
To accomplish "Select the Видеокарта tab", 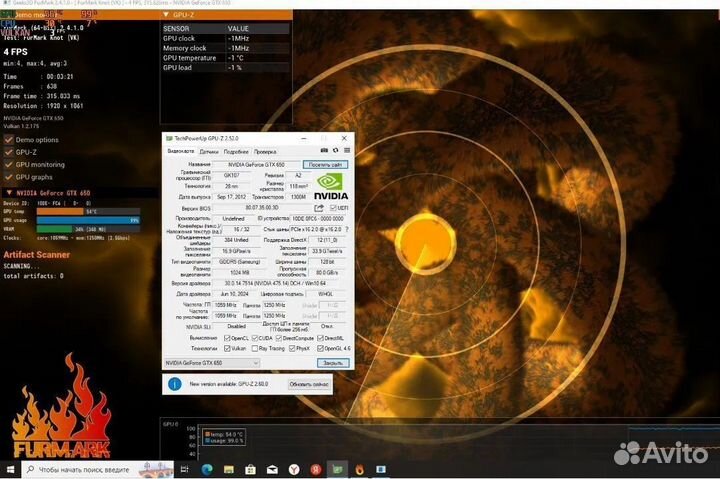I will (x=180, y=151).
